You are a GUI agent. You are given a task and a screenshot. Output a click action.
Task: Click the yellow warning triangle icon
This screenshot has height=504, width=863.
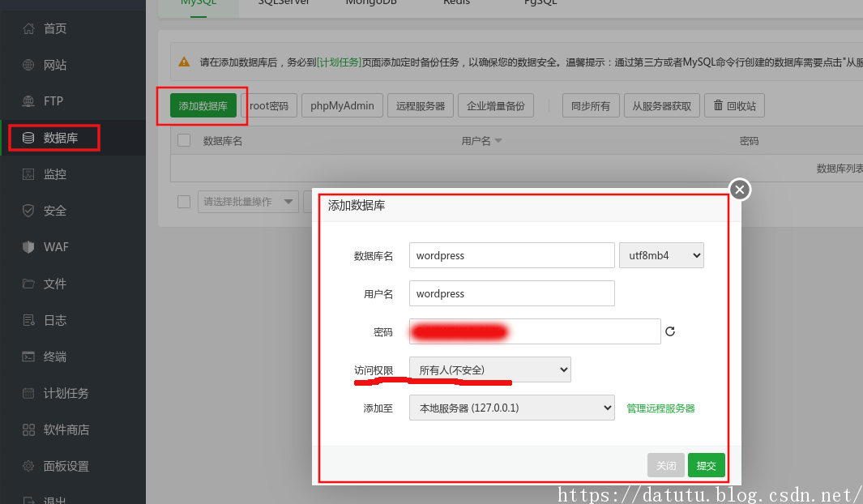(185, 62)
